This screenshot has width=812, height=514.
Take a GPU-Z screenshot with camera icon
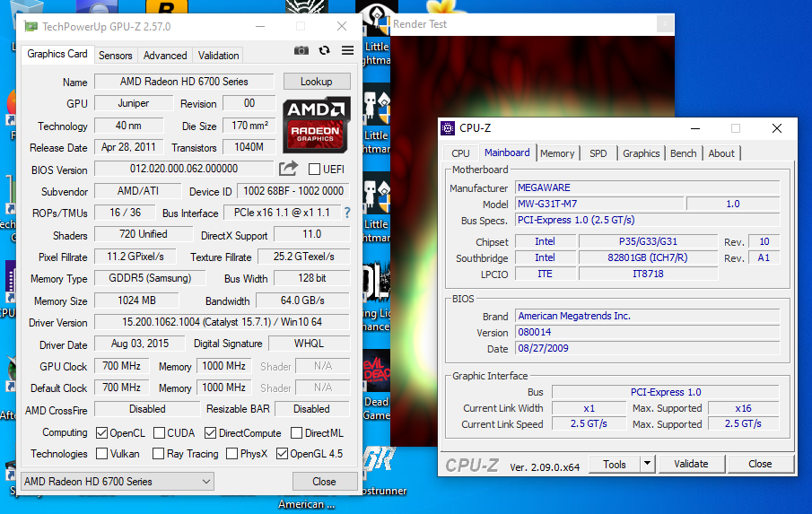301,50
